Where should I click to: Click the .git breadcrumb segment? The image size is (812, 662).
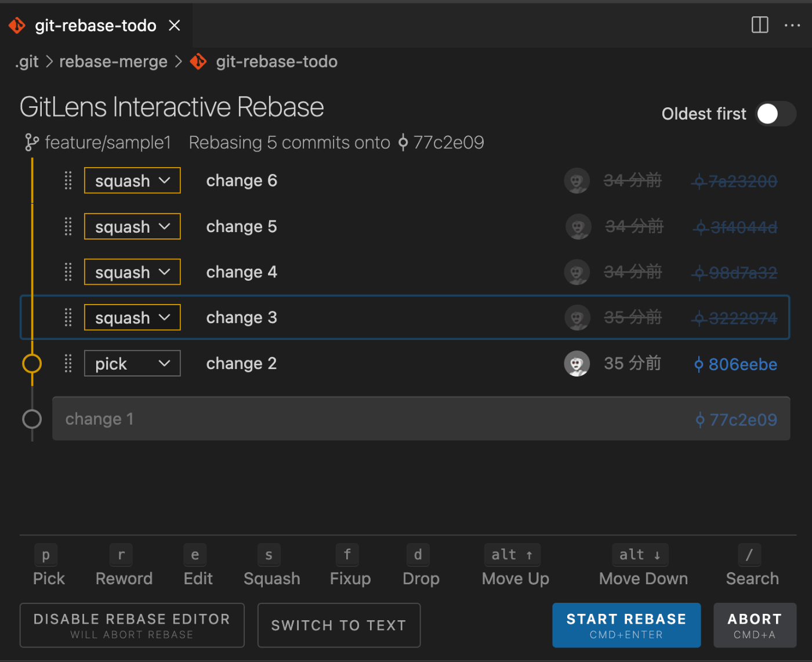[x=27, y=62]
